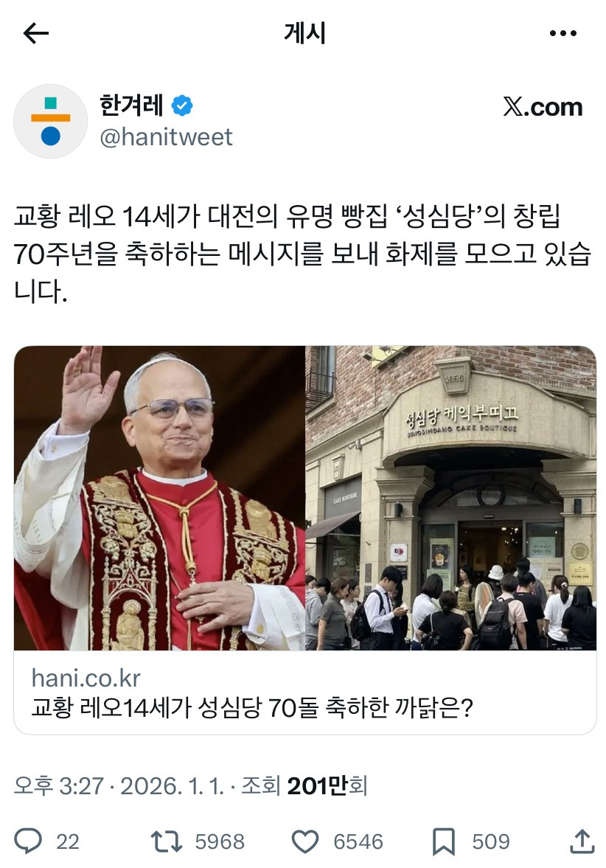This screenshot has height=868, width=606.
Task: View the 201만회 view count analytics
Action: coord(327,785)
